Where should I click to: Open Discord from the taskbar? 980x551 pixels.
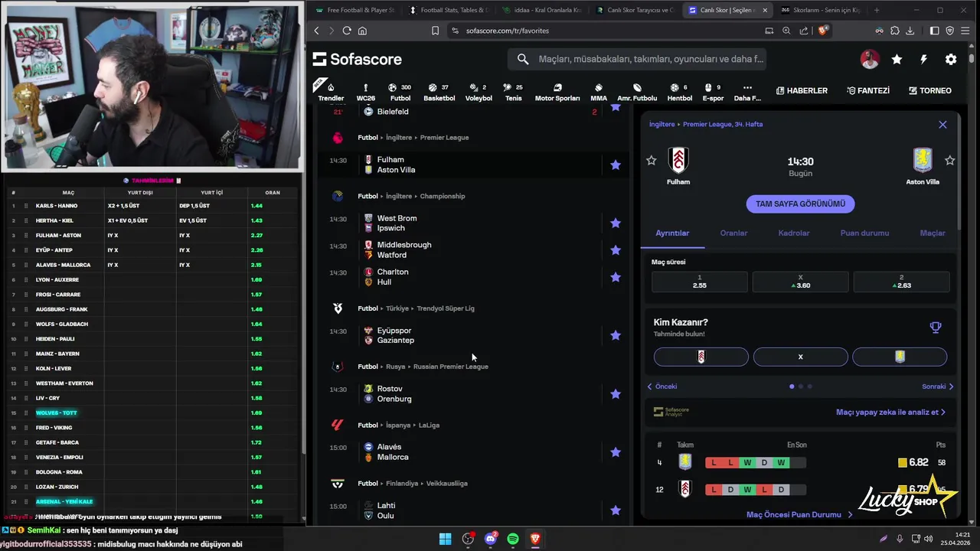tap(491, 539)
